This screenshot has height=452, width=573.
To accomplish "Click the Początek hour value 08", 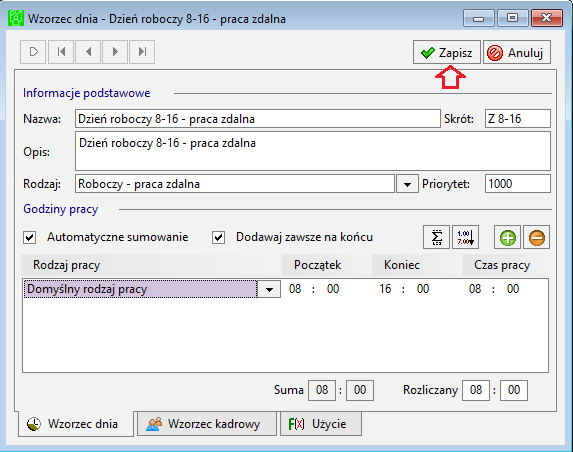I will click(x=295, y=289).
